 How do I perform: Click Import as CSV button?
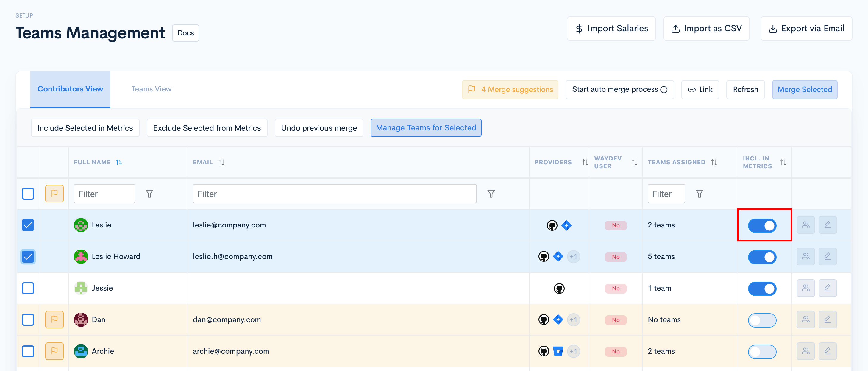click(706, 29)
